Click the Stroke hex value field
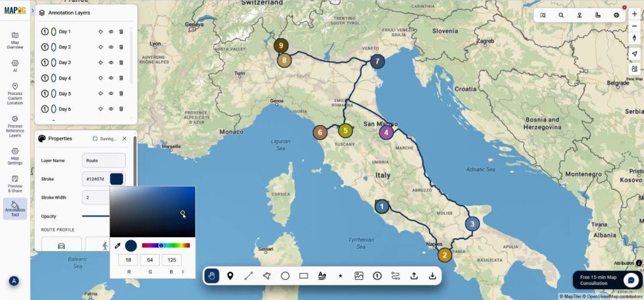 [96, 179]
